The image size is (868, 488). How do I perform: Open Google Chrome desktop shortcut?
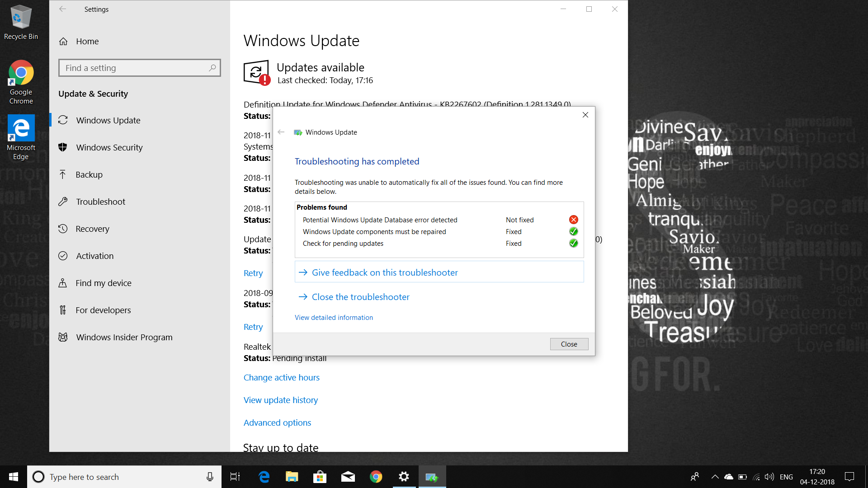coord(21,82)
